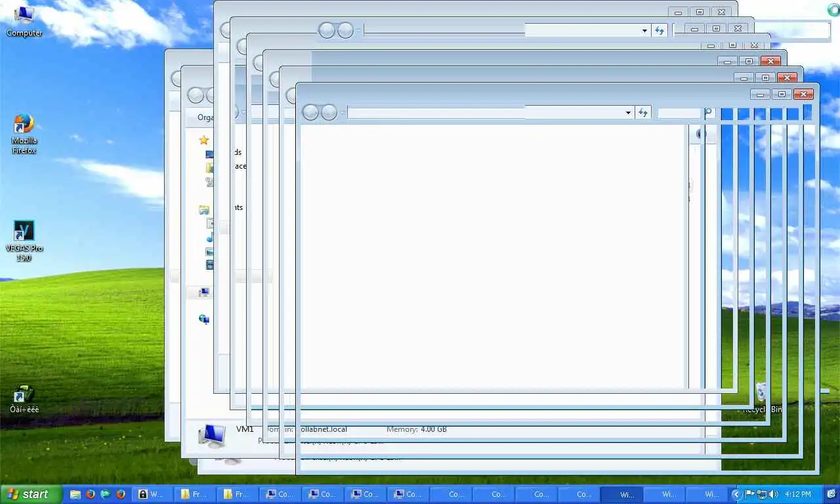Select the Videos library icon
Viewport: 840px width, 504px height.
[209, 265]
